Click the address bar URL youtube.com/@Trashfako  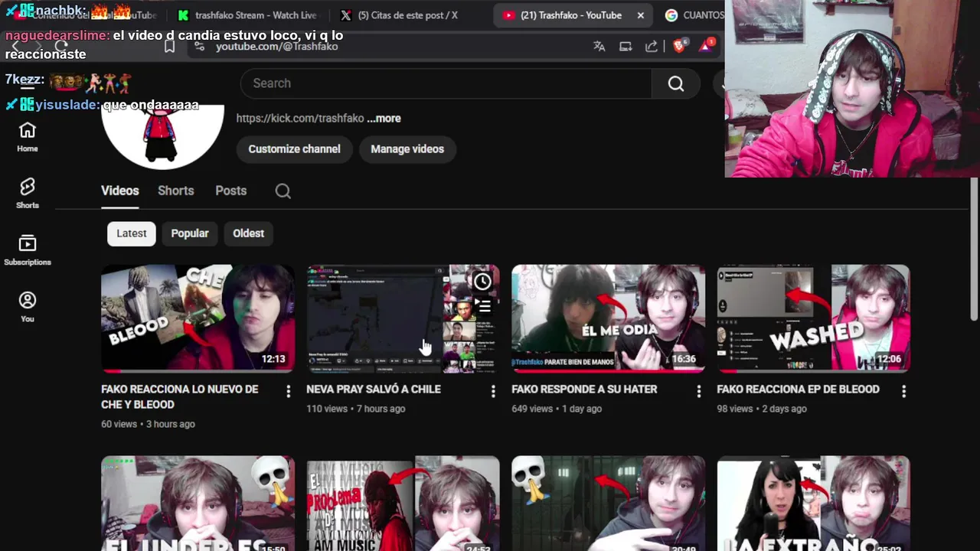277,47
